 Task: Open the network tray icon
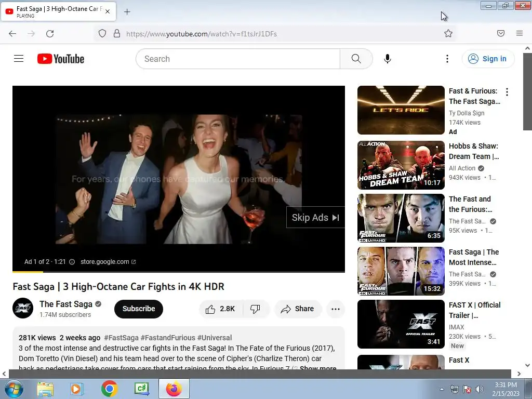[454, 389]
